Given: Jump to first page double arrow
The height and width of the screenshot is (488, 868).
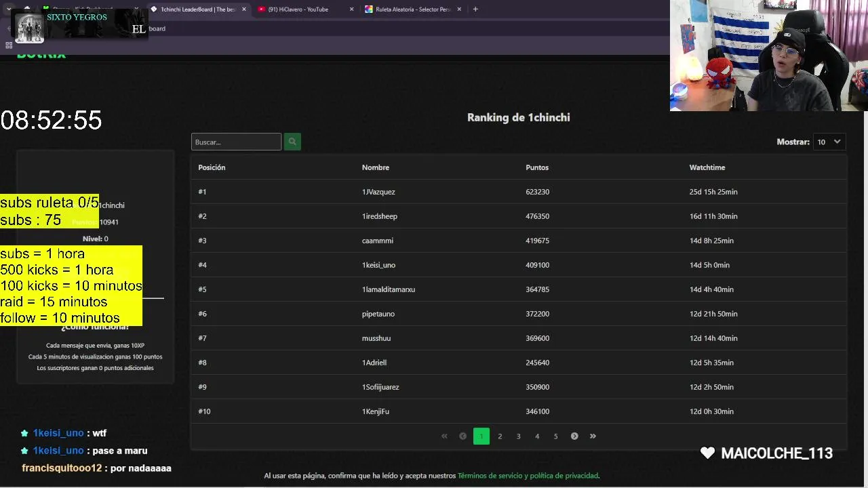Looking at the screenshot, I should tap(444, 436).
